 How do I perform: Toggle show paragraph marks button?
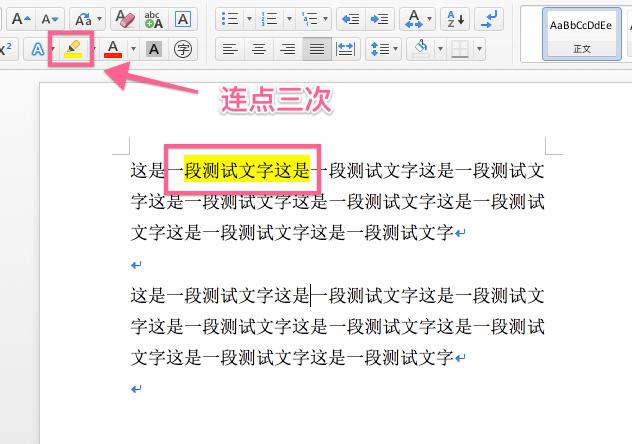point(489,19)
